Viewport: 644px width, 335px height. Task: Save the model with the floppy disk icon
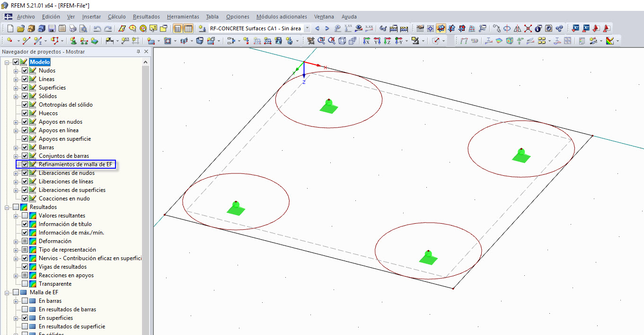(52, 28)
